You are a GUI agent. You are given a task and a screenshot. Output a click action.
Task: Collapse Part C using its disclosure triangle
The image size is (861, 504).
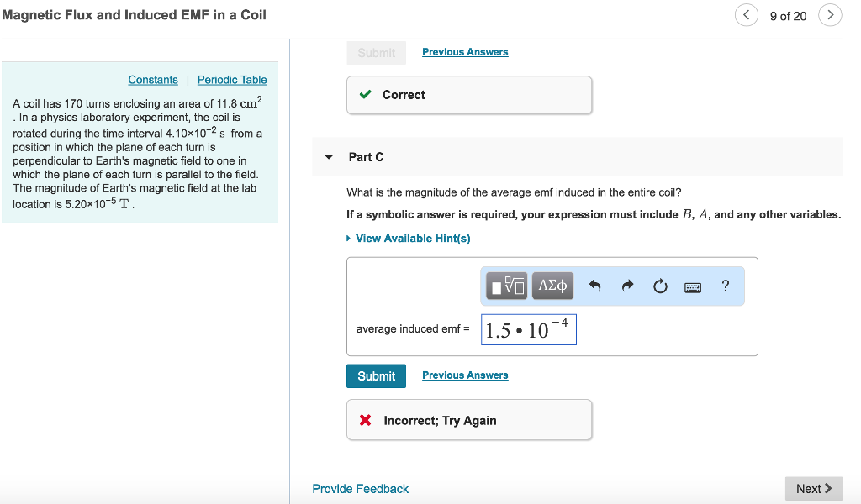coord(328,156)
